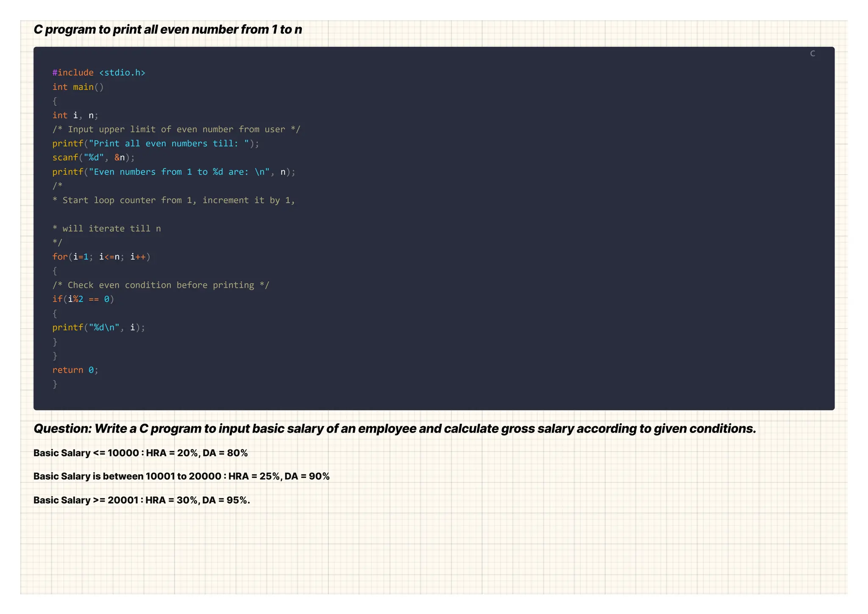Click the comment 'Start loop counter from 1, increment it by 1,'
Image resolution: width=868 pixels, height=614 pixels.
click(174, 200)
